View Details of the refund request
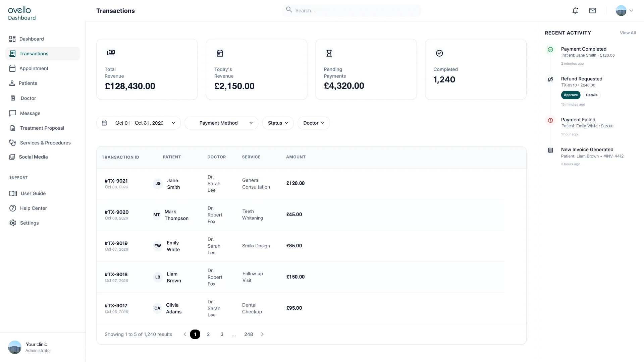The height and width of the screenshot is (362, 644). [x=592, y=95]
